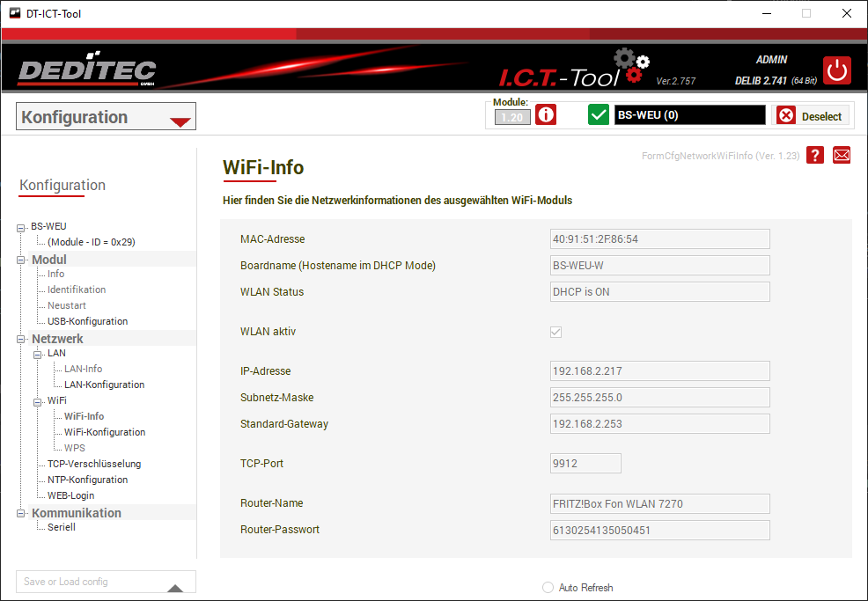Image resolution: width=868 pixels, height=601 pixels.
Task: Enable the Auto Refresh radio button
Action: click(x=548, y=588)
